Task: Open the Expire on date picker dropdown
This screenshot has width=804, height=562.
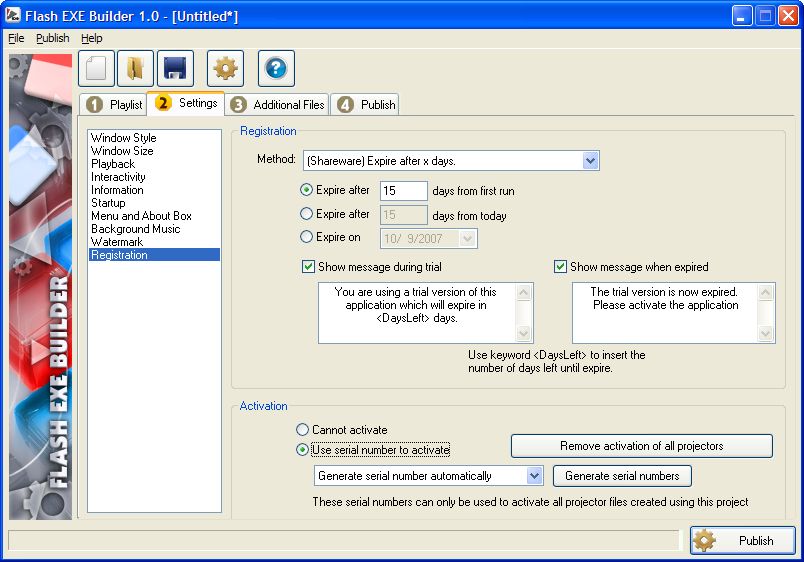Action: coord(467,238)
